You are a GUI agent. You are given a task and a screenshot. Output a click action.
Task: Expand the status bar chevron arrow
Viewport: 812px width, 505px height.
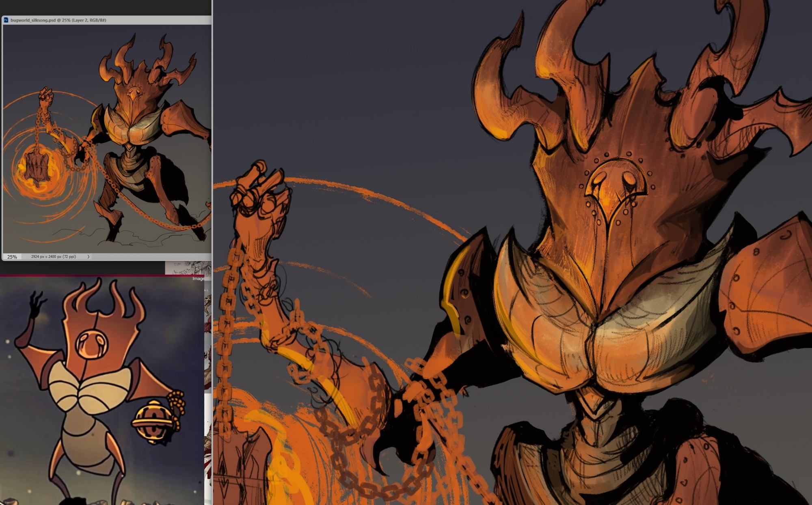tap(89, 257)
